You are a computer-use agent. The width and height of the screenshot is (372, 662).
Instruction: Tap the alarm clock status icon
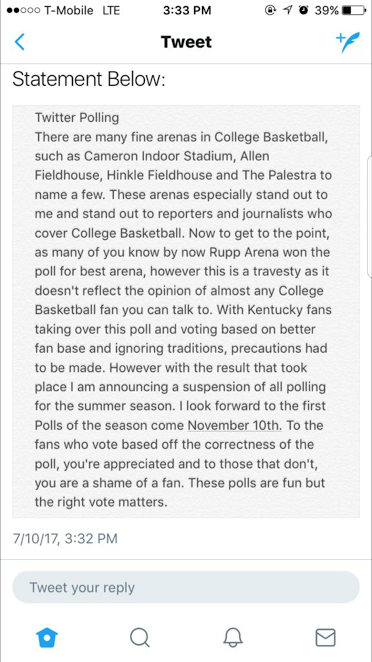[x=304, y=11]
